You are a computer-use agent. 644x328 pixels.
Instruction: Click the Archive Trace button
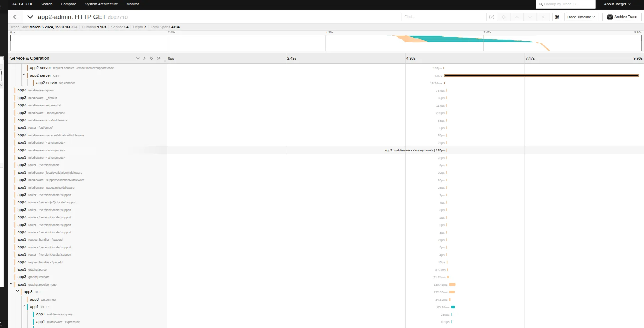(x=622, y=17)
